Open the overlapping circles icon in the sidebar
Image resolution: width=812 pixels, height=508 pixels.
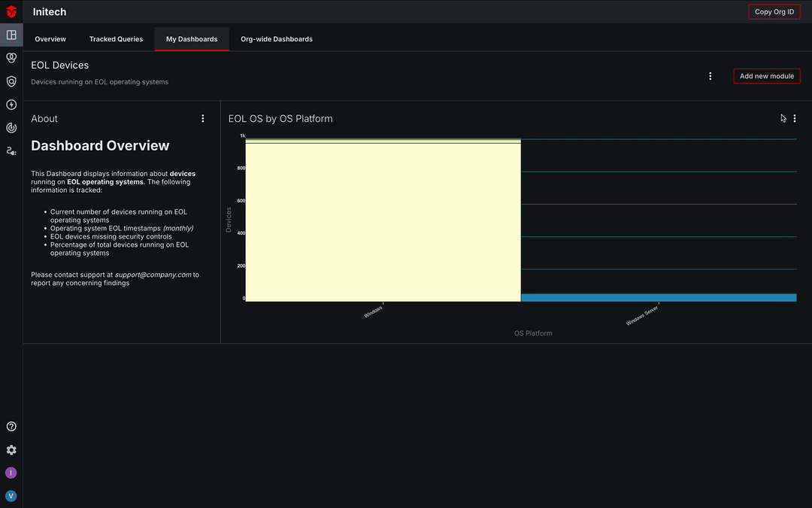tap(11, 57)
